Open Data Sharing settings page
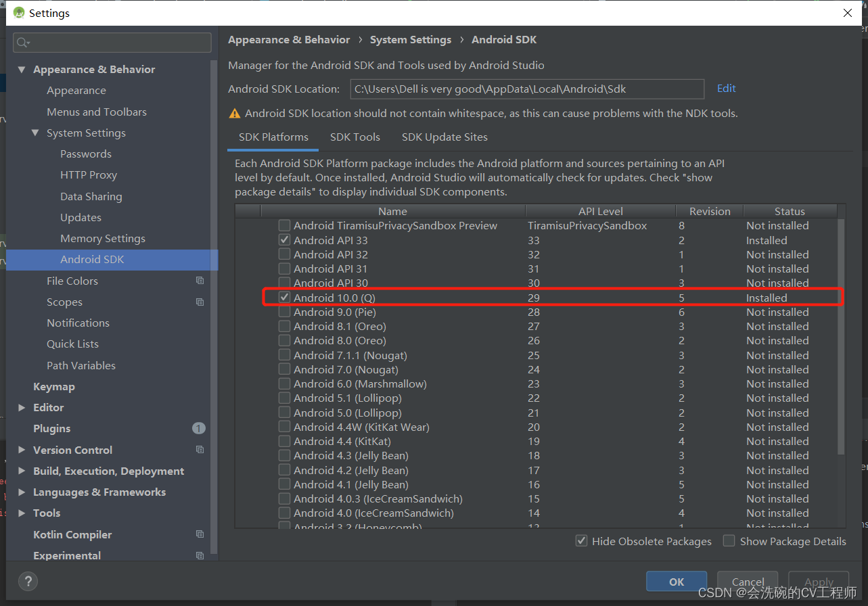The image size is (868, 606). (91, 196)
